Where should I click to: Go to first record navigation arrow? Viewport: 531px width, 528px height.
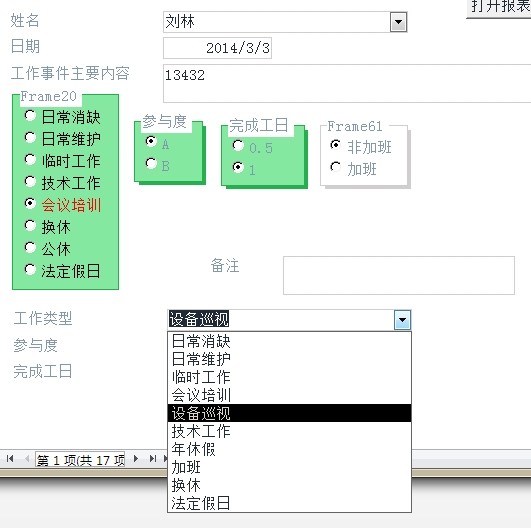coord(10,459)
